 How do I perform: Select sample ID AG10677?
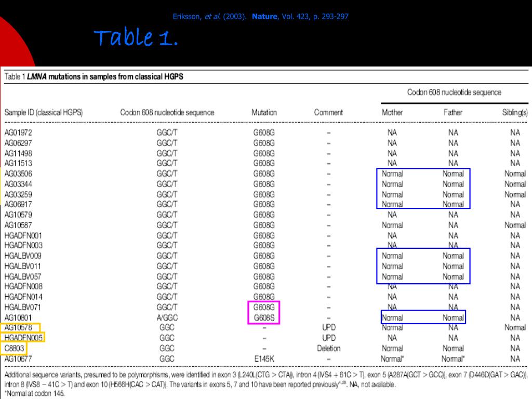pyautogui.click(x=18, y=359)
